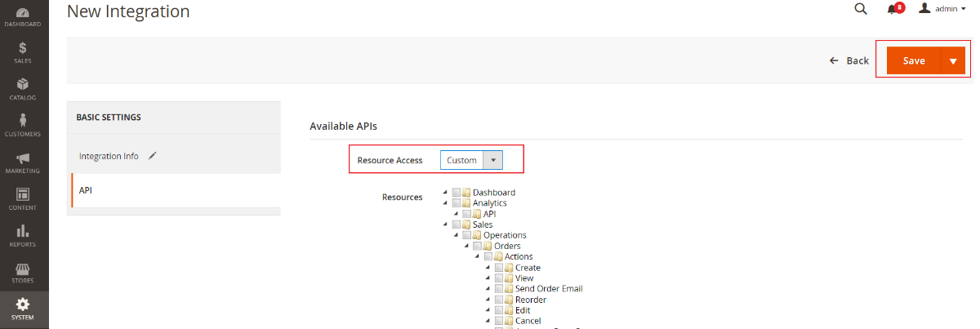Switch to Integration Info tab
980x329 pixels.
[x=109, y=156]
